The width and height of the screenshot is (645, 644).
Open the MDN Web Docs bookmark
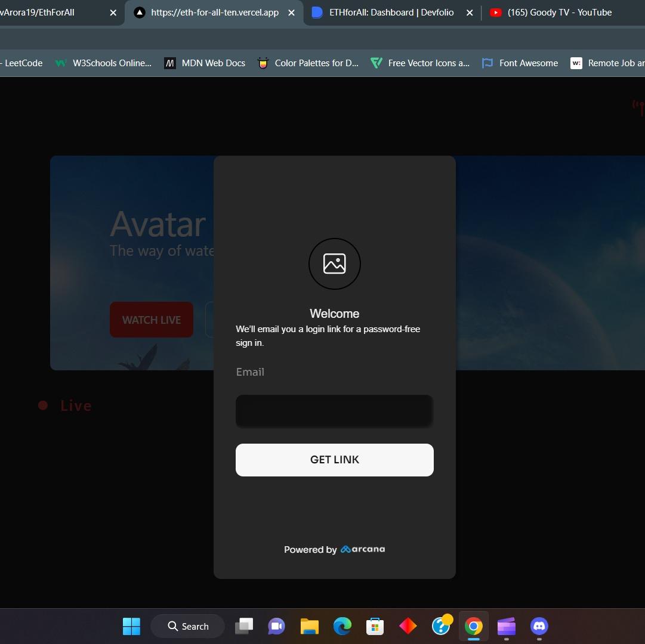click(205, 63)
